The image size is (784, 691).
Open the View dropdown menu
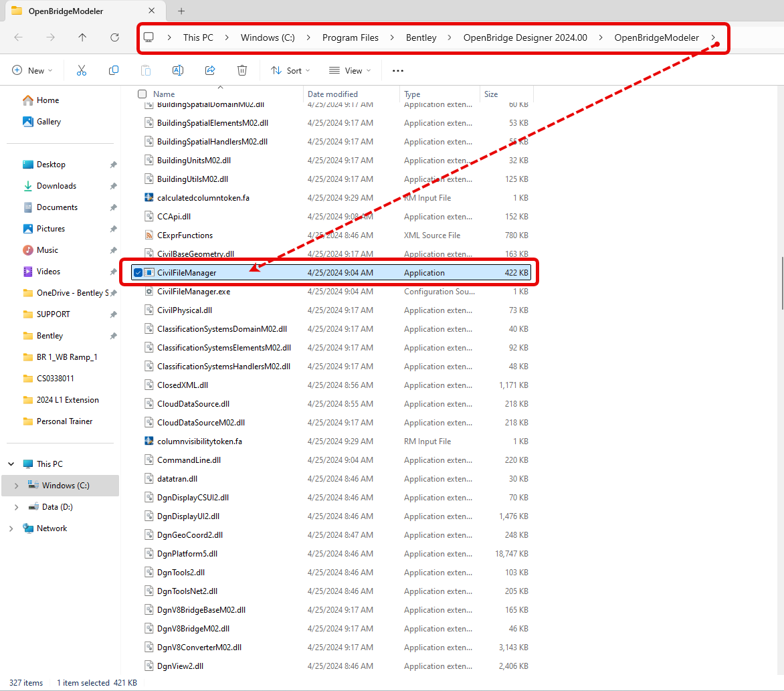tap(350, 70)
